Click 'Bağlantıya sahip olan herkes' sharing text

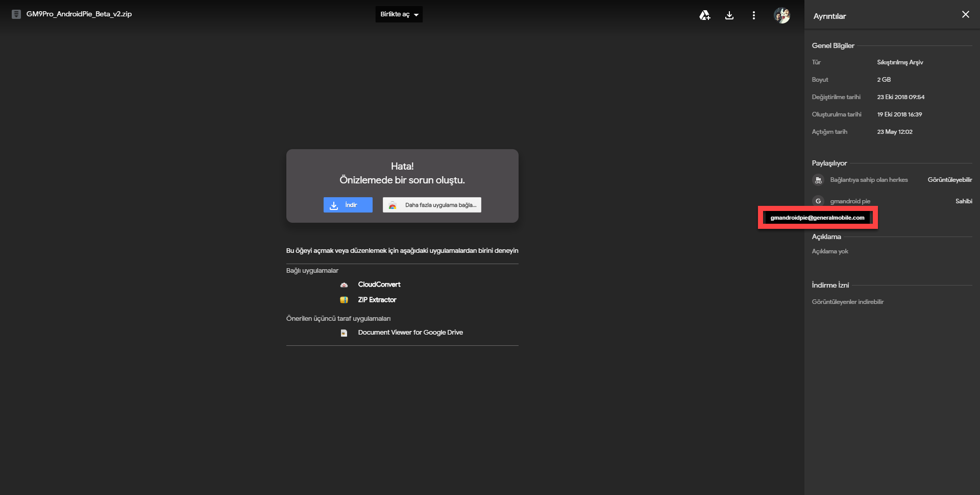(869, 180)
